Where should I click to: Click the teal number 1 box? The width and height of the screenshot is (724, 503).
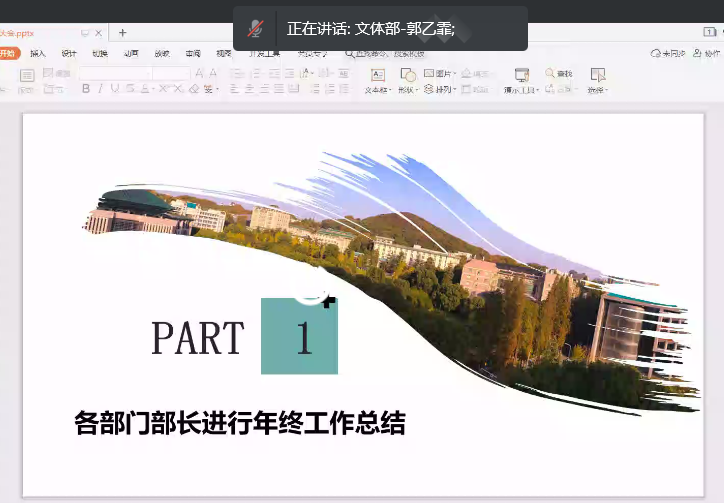coord(299,337)
